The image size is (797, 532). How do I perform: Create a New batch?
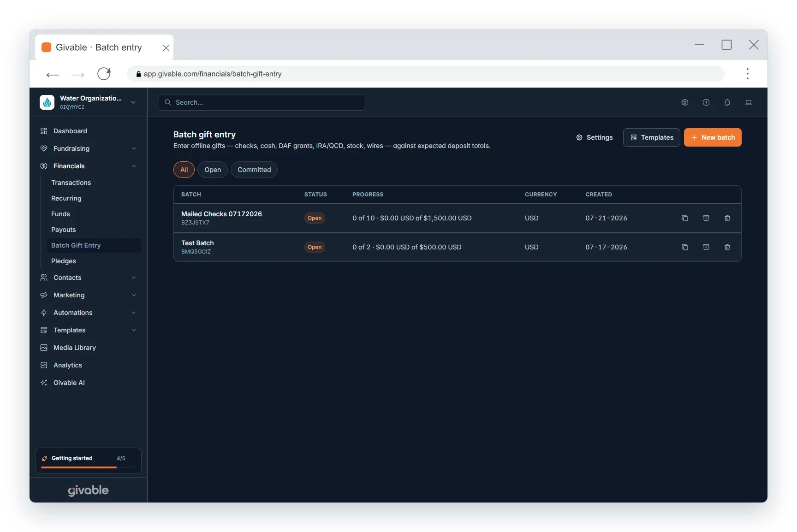coord(713,137)
